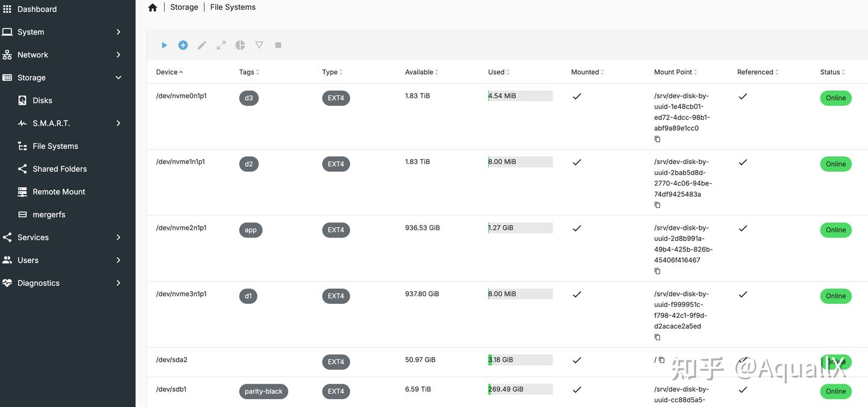Click the S.M.A.R.T. pulse icon
868x407 pixels.
point(22,123)
